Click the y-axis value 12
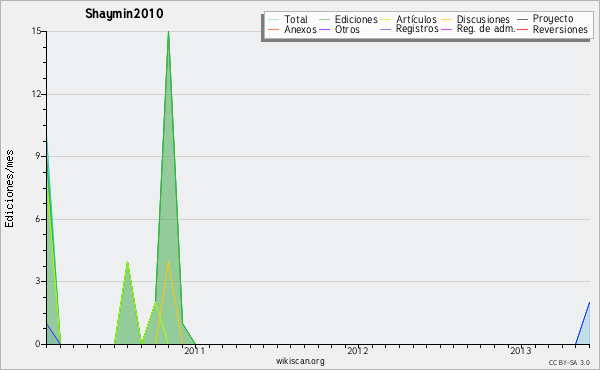600x370 pixels. click(36, 94)
